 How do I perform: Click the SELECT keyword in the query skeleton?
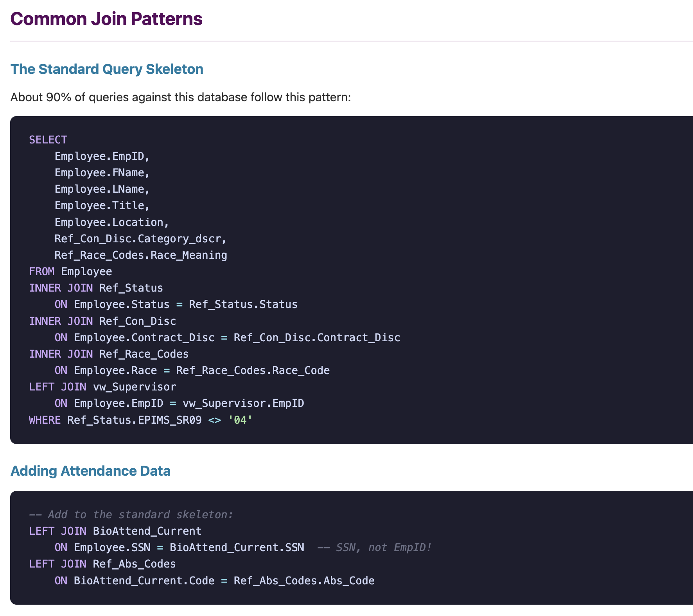[48, 140]
